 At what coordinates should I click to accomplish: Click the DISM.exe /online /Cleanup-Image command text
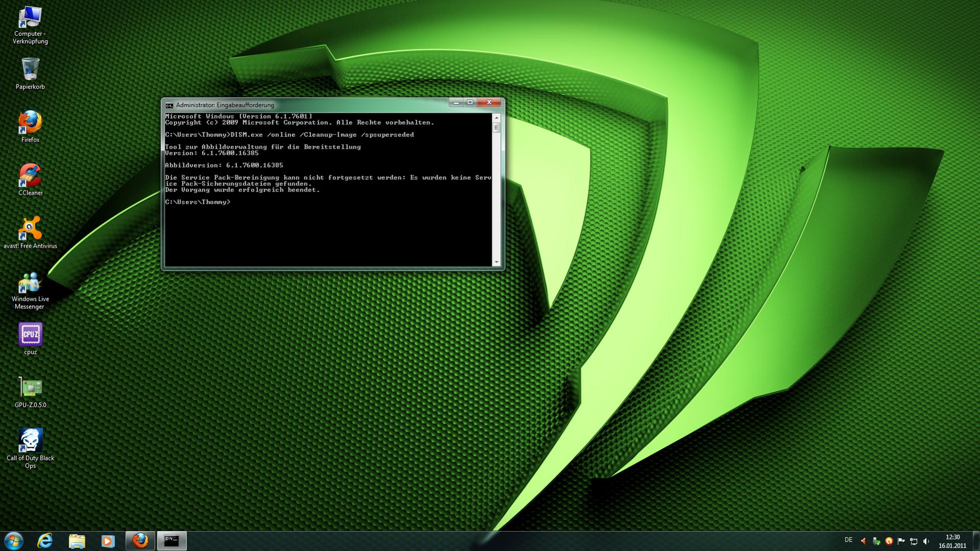(x=322, y=135)
